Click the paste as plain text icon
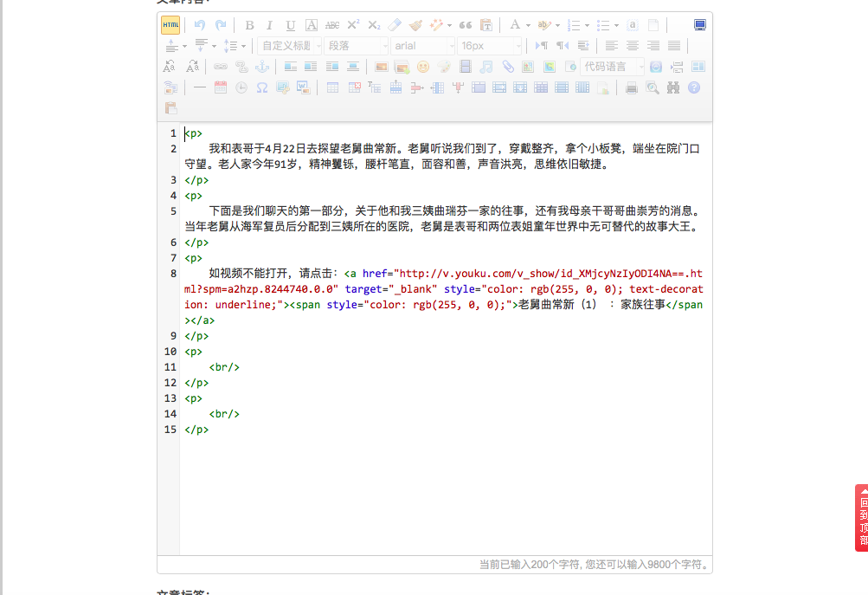868x595 pixels. tap(486, 25)
